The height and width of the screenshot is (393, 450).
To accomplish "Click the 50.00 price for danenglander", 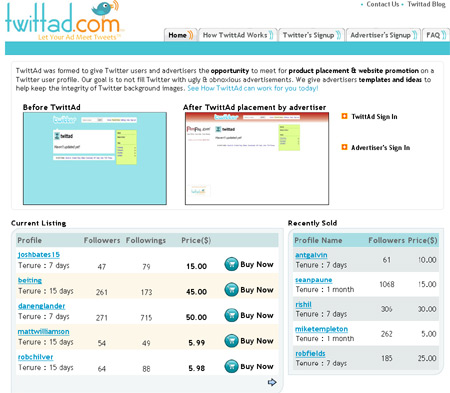I will coord(196,317).
